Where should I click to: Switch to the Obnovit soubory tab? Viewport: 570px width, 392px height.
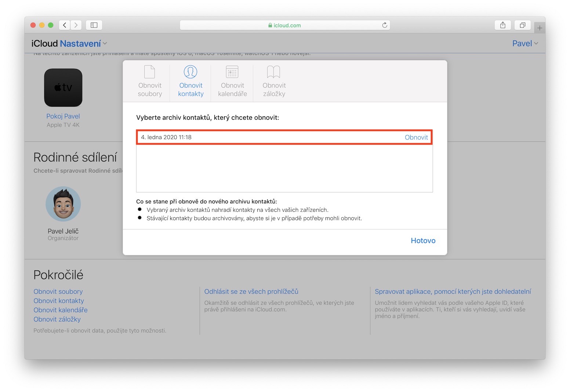tap(150, 81)
